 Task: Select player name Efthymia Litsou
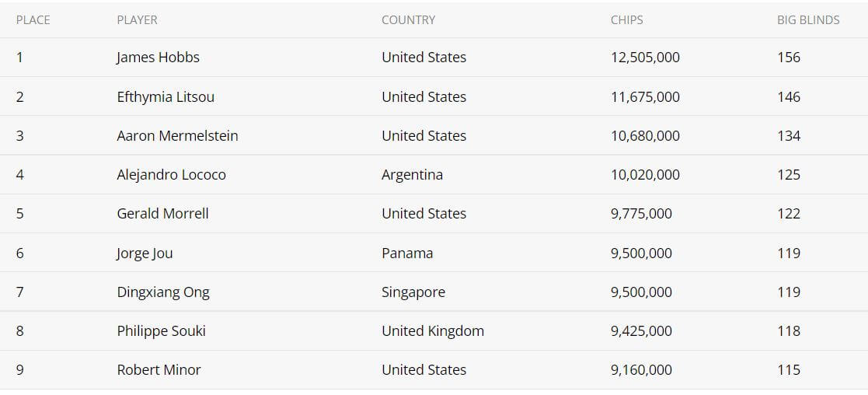click(166, 97)
